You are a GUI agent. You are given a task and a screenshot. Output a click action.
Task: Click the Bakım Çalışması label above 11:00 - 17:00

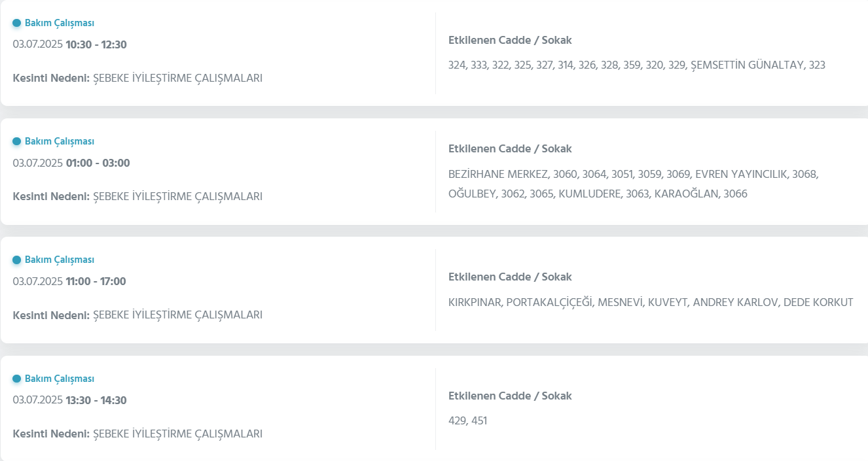(x=60, y=260)
